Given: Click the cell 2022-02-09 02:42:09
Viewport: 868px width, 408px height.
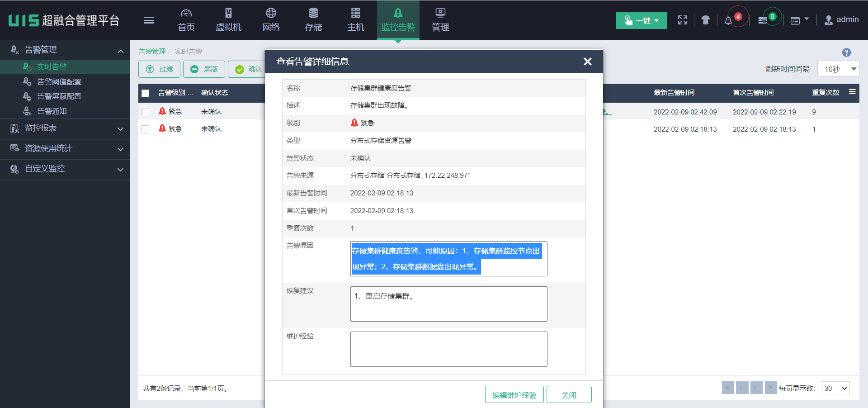Looking at the screenshot, I should pos(685,112).
